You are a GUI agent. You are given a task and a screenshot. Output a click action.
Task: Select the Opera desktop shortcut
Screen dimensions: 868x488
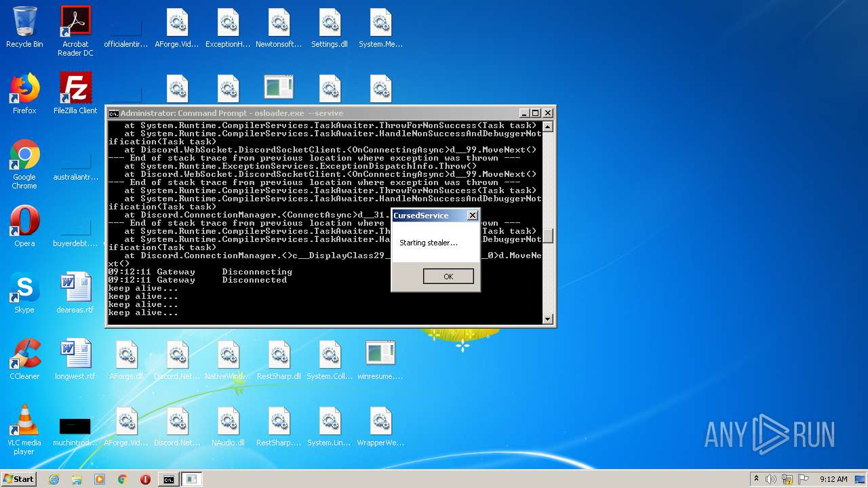click(x=24, y=227)
